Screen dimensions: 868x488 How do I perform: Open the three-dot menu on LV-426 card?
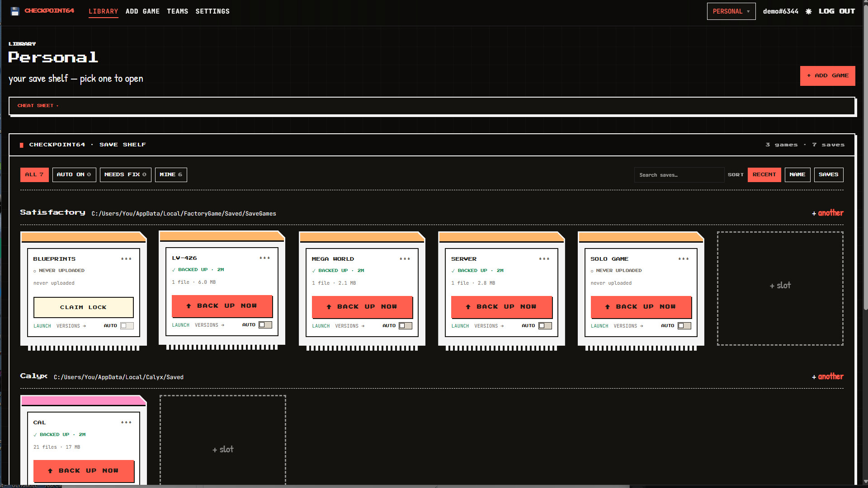pyautogui.click(x=264, y=258)
